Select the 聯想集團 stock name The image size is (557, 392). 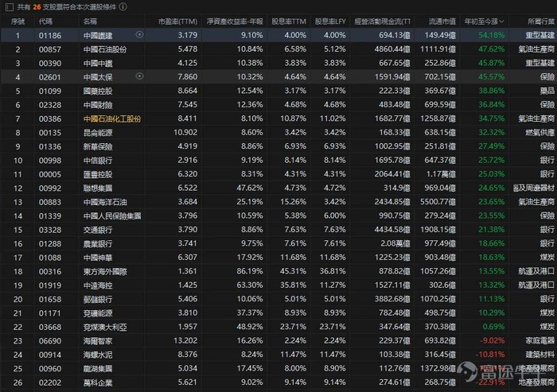98,188
